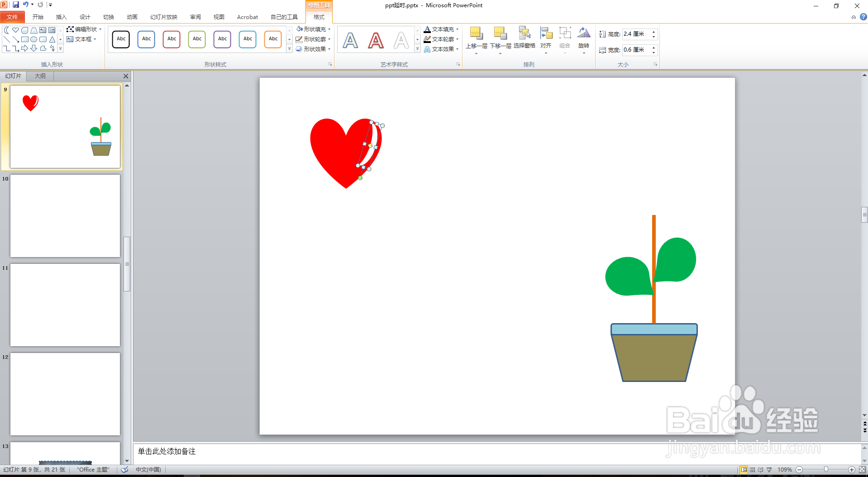Select the down block arrow shape
The height and width of the screenshot is (477, 868).
(34, 48)
